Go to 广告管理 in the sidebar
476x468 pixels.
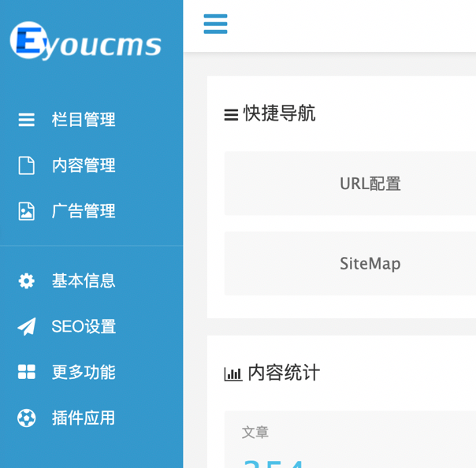coord(84,211)
